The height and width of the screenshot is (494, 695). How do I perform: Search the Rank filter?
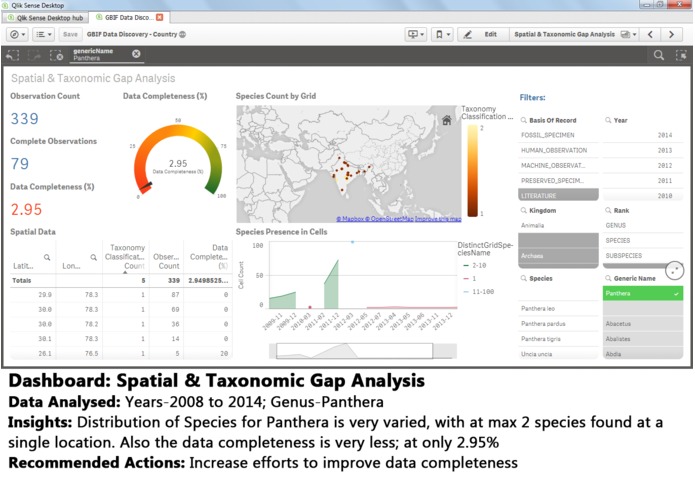[608, 210]
